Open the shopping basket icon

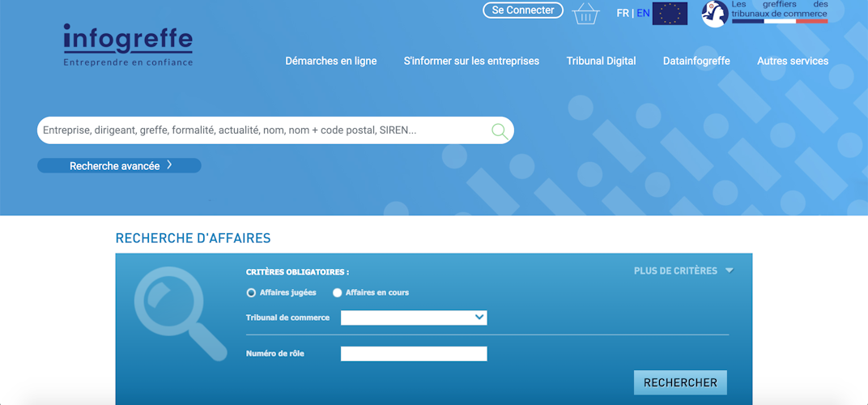585,13
